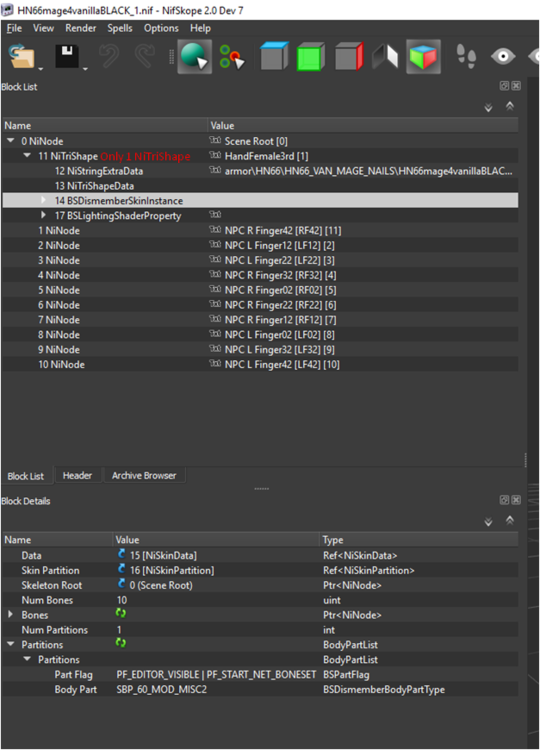
Task: Open the Load file toolbar icon
Action: 22,56
